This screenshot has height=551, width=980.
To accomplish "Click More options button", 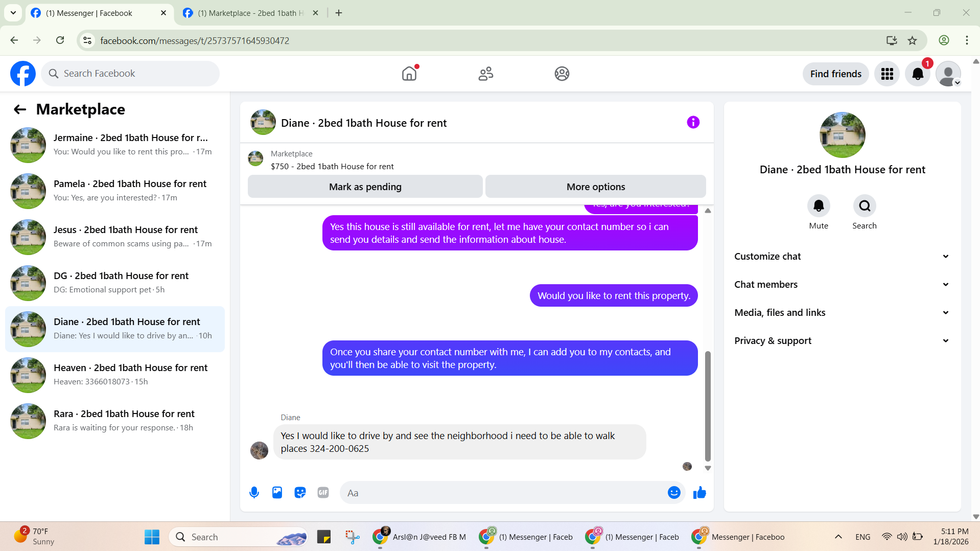I will tap(596, 187).
